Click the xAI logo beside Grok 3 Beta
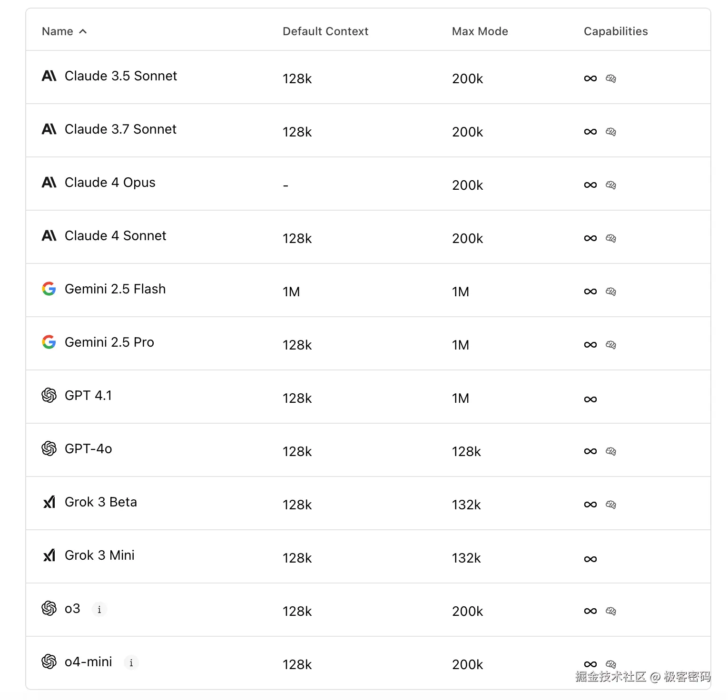Viewport: 728px width, 700px height. (49, 502)
